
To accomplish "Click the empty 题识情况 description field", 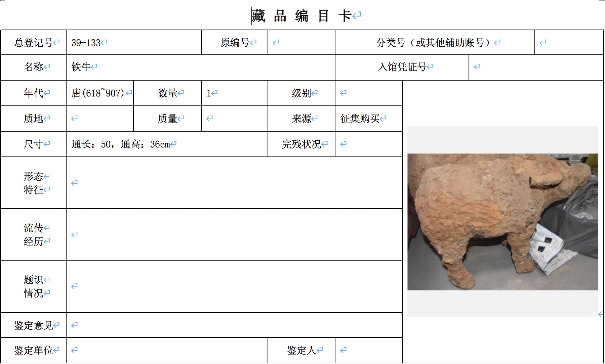I will click(x=234, y=286).
